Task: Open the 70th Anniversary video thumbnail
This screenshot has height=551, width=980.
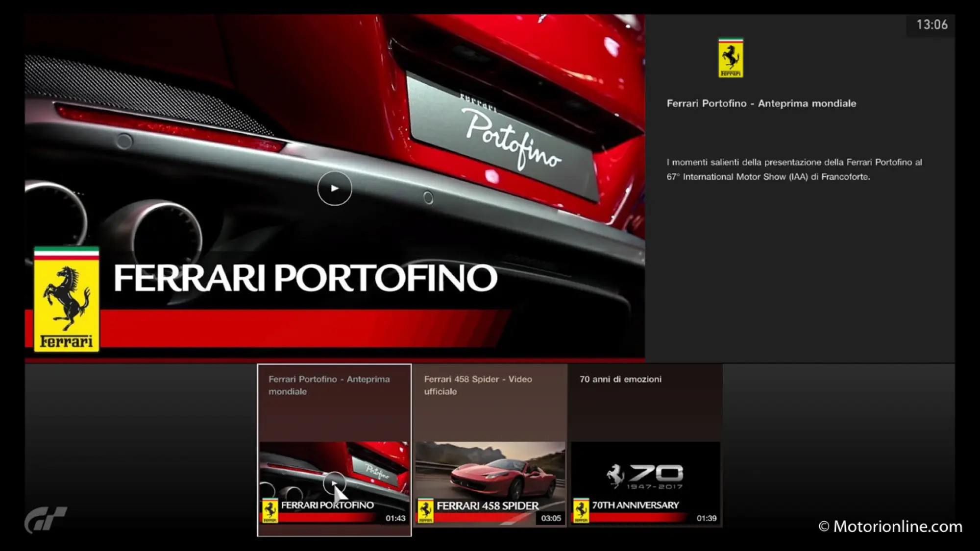Action: coord(646,484)
